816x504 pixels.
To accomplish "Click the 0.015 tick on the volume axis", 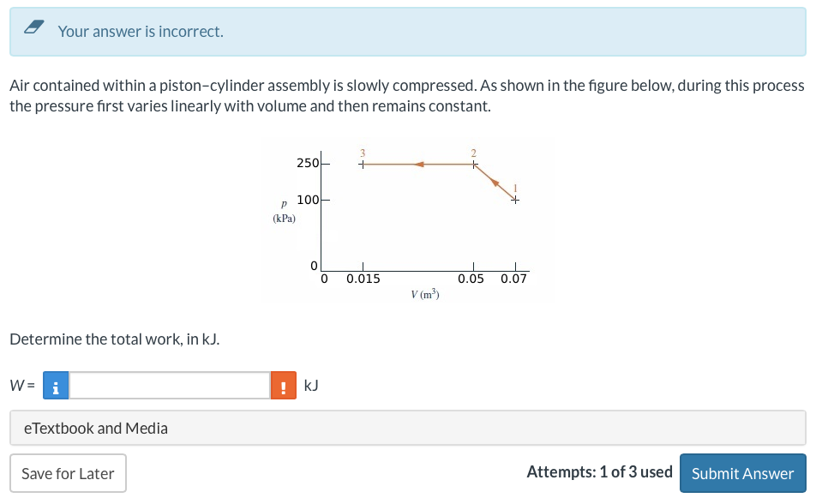I will point(362,279).
